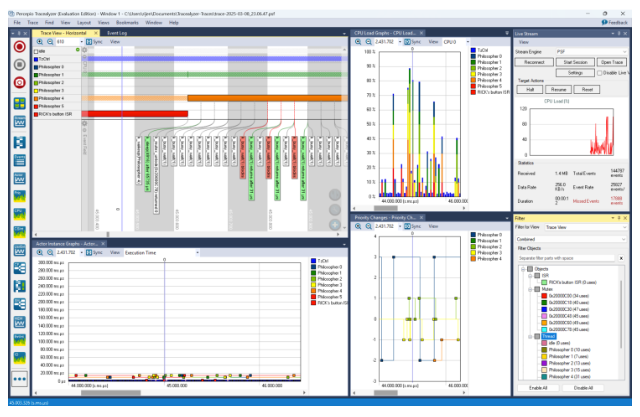Clear the filter search field with X
This screenshot has height=417, width=640.
coord(622,257)
